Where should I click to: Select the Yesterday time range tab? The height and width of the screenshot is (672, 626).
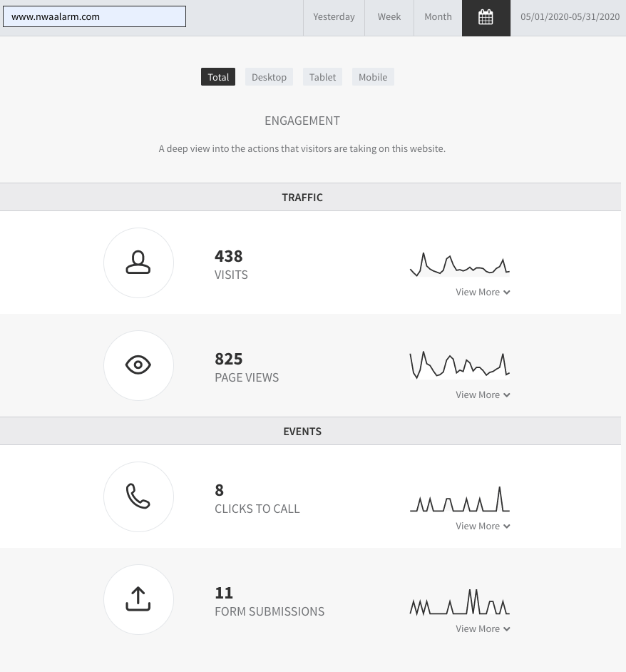coord(334,17)
